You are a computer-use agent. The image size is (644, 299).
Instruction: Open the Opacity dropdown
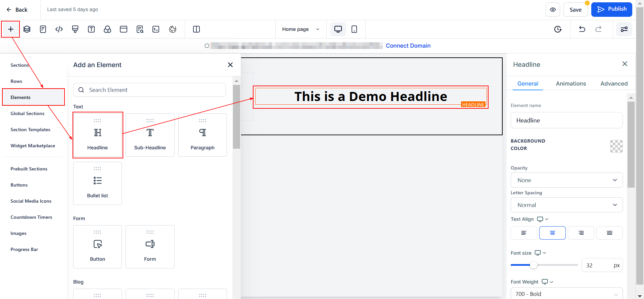pos(566,180)
